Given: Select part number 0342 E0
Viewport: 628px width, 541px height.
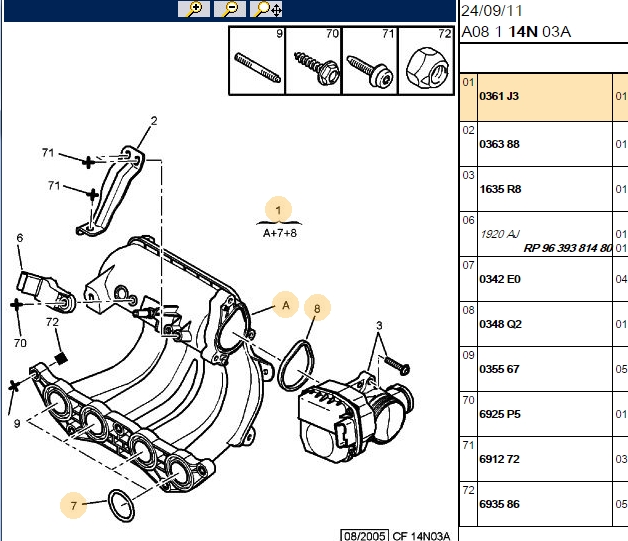Looking at the screenshot, I should tap(500, 279).
